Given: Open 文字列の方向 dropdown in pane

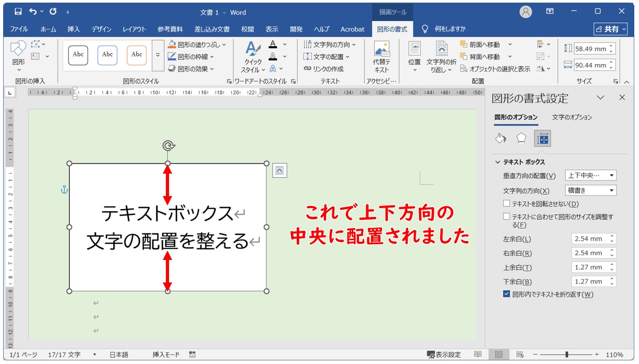Looking at the screenshot, I should point(591,190).
